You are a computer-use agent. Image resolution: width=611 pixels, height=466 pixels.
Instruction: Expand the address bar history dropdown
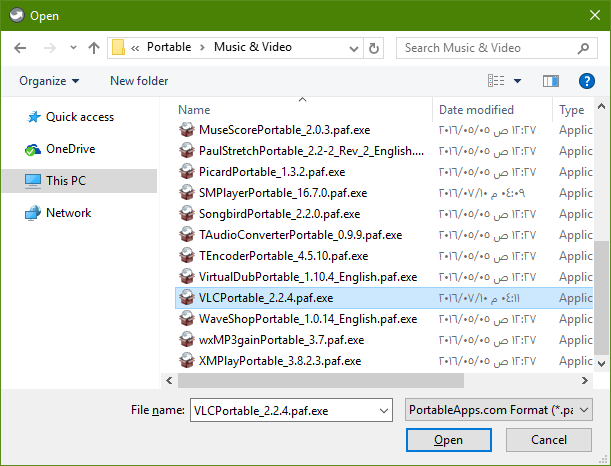pyautogui.click(x=353, y=49)
